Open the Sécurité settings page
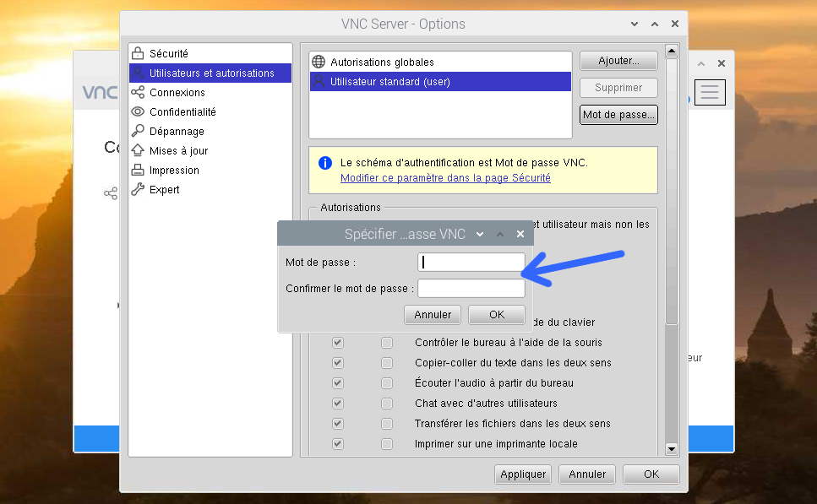Screen dimensions: 817x504 pyautogui.click(x=210, y=53)
